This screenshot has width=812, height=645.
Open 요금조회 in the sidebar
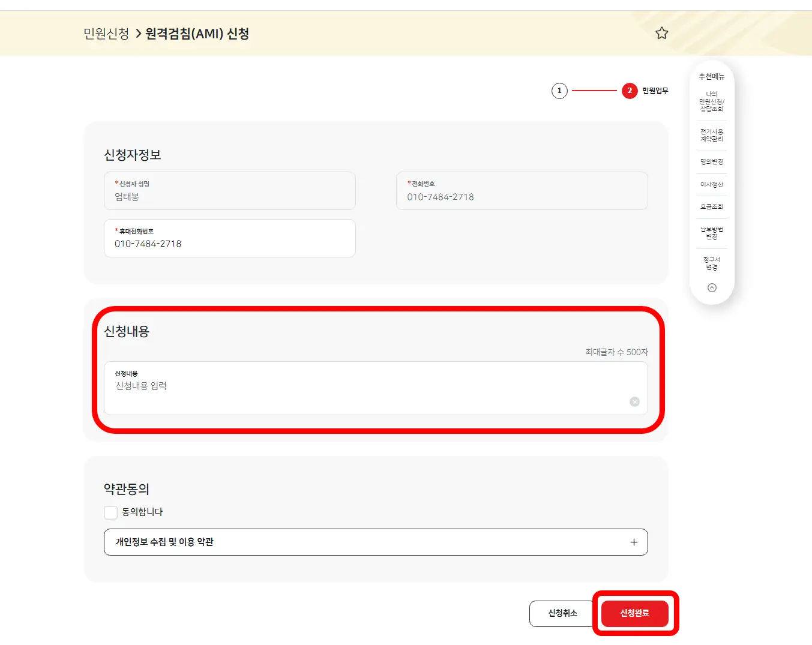pos(712,207)
